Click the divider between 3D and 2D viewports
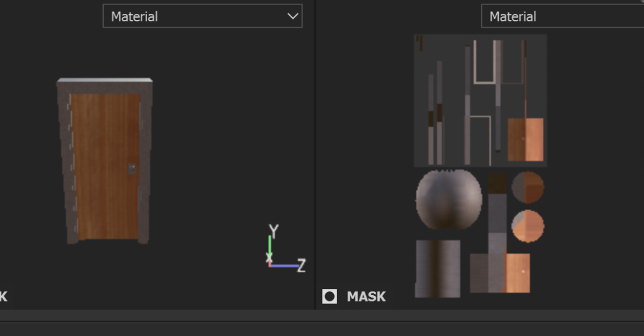 pos(315,157)
